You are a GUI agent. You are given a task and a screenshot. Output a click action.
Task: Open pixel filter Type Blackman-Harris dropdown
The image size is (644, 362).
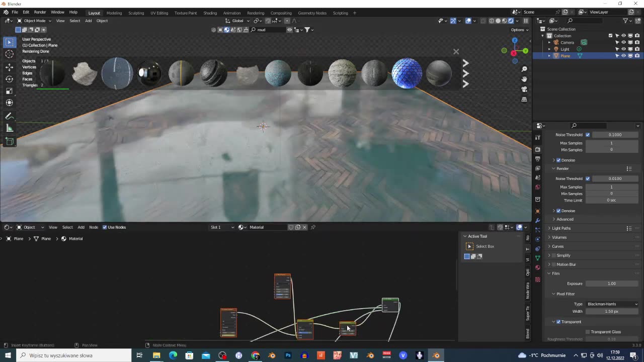pyautogui.click(x=612, y=304)
